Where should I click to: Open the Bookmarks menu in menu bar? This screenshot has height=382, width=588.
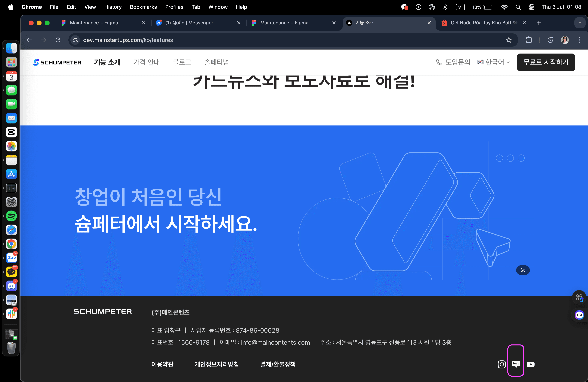pos(143,7)
